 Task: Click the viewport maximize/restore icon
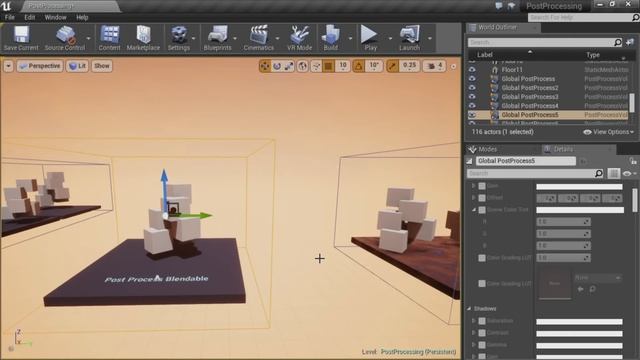[x=453, y=66]
